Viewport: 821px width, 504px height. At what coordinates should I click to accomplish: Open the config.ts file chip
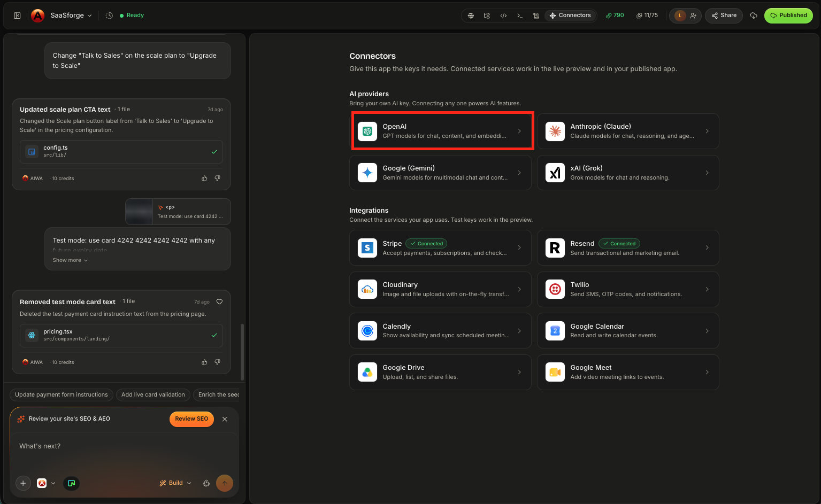[121, 152]
